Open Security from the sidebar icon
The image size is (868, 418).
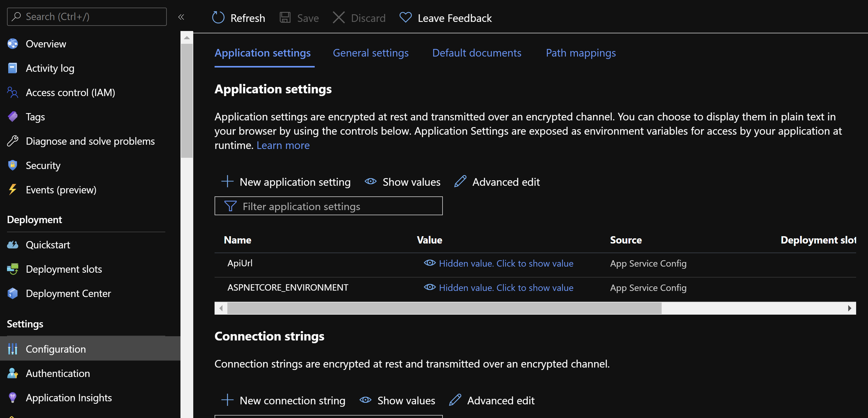coord(12,165)
